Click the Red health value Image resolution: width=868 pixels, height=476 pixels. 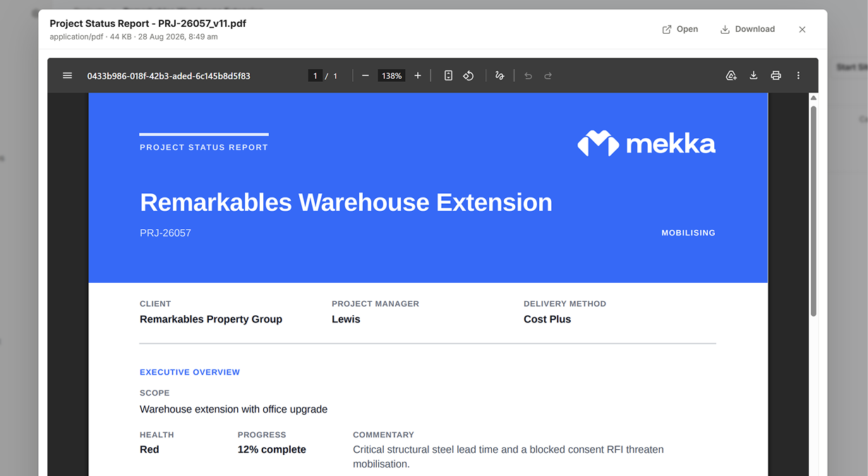pos(150,449)
